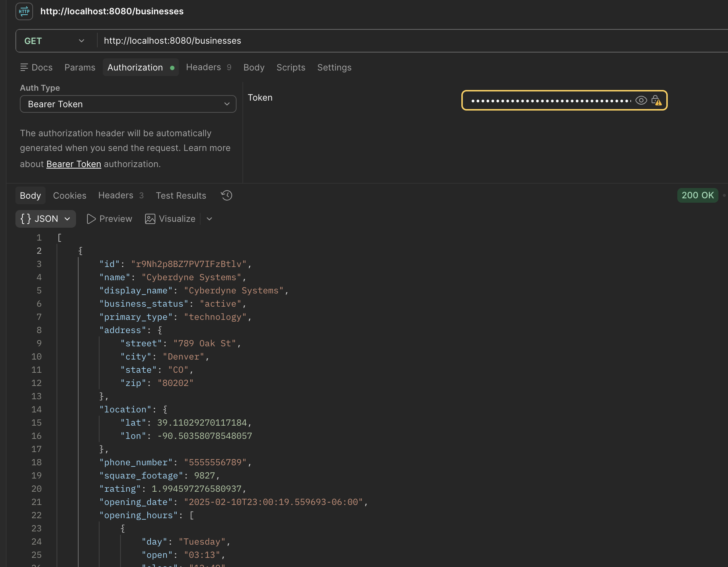Click the opening_date timestamp value
The height and width of the screenshot is (567, 728).
point(274,502)
